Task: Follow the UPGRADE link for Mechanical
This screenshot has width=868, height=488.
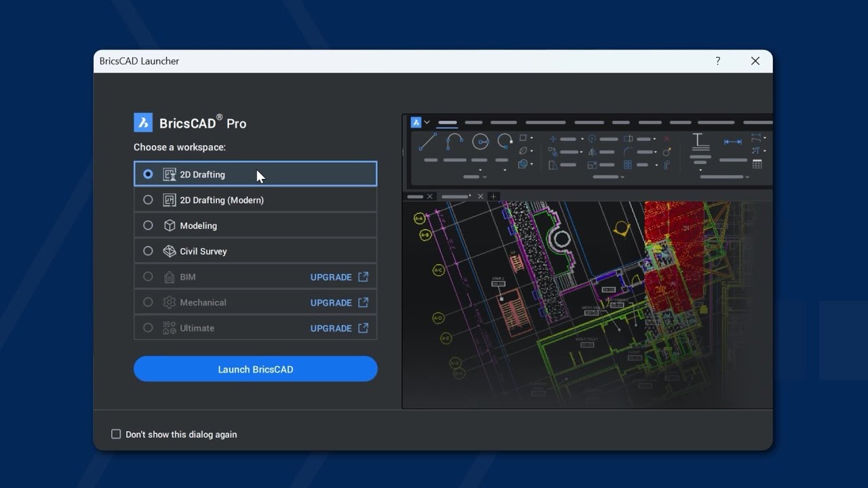Action: click(x=331, y=303)
